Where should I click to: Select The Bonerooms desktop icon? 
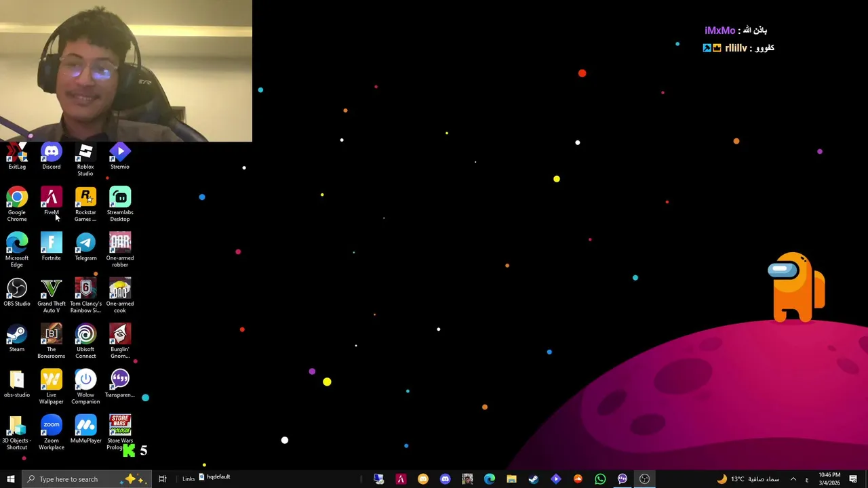click(x=52, y=341)
